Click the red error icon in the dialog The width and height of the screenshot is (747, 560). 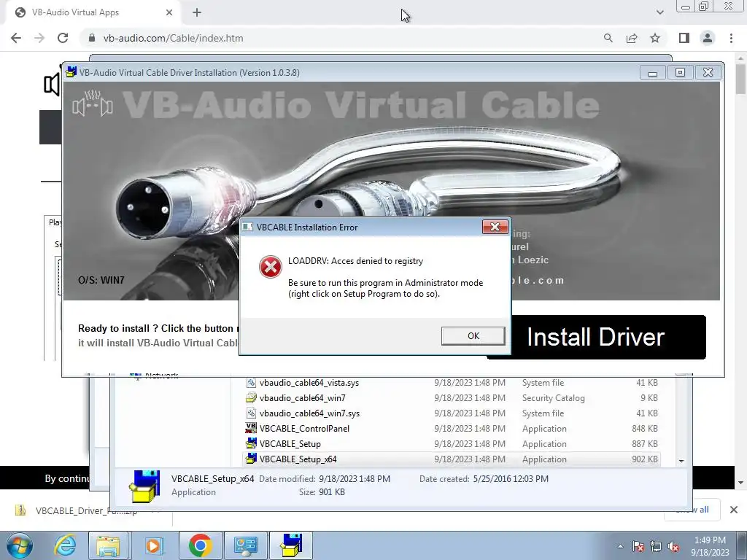[x=270, y=267]
